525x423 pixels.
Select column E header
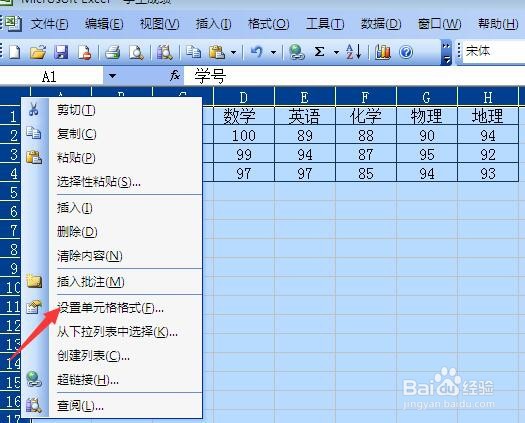click(x=305, y=97)
